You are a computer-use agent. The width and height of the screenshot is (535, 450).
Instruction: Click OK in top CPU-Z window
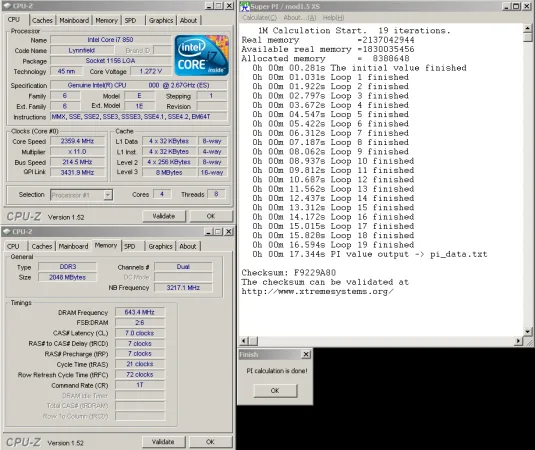coord(211,216)
